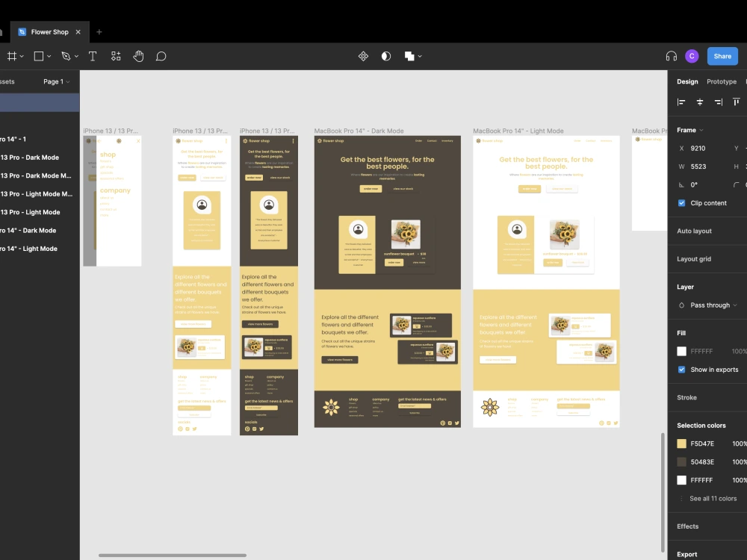Switch to the Design tab
The height and width of the screenshot is (560, 747).
687,81
